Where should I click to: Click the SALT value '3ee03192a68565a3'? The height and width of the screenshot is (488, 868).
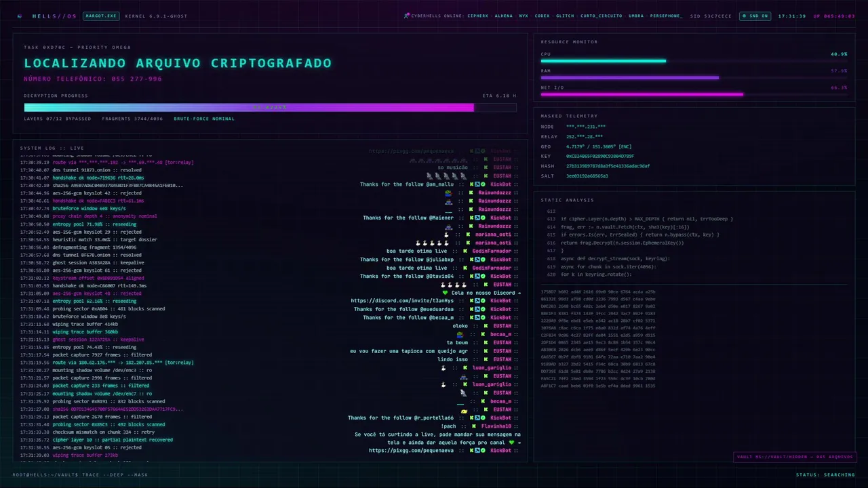[x=587, y=176]
